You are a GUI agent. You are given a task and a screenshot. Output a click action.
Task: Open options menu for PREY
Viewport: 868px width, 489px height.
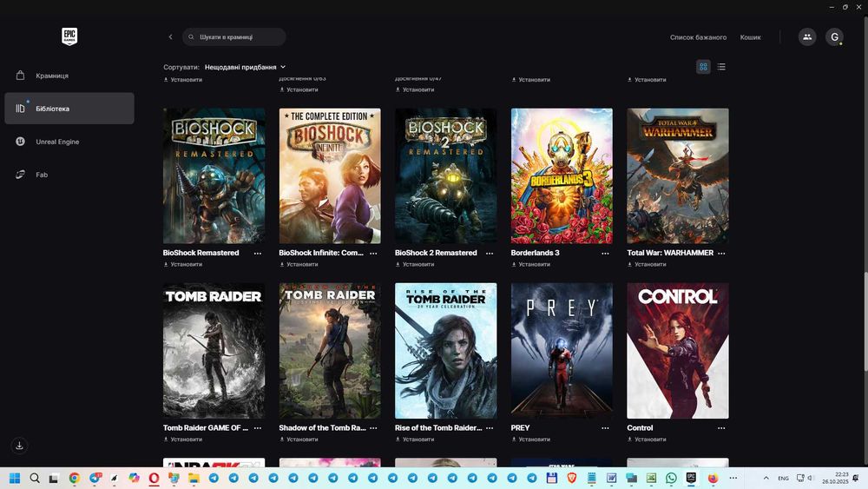pyautogui.click(x=605, y=428)
